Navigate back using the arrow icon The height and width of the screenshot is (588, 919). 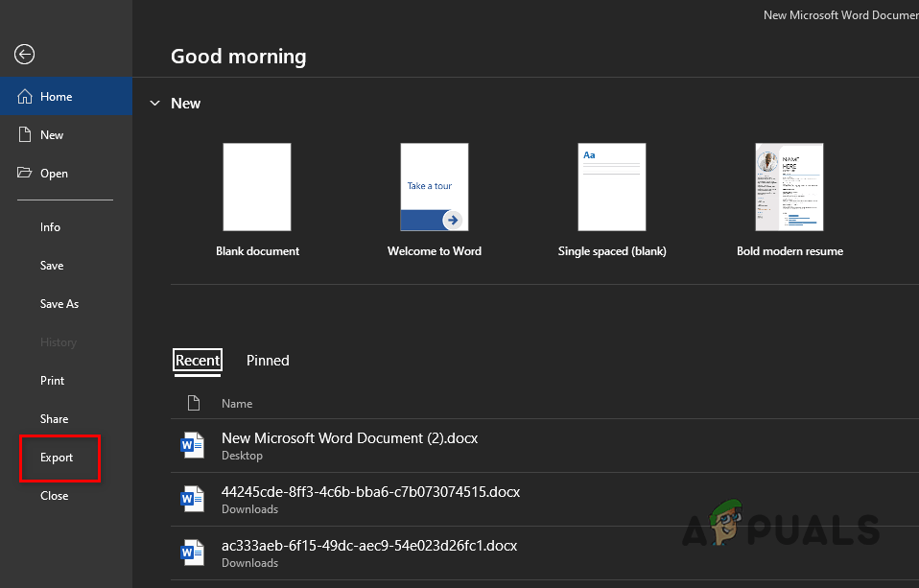24,55
